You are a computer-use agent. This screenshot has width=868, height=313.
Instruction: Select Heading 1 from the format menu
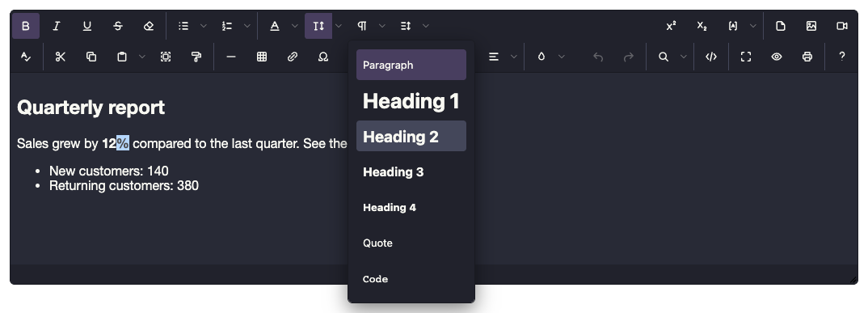[411, 101]
